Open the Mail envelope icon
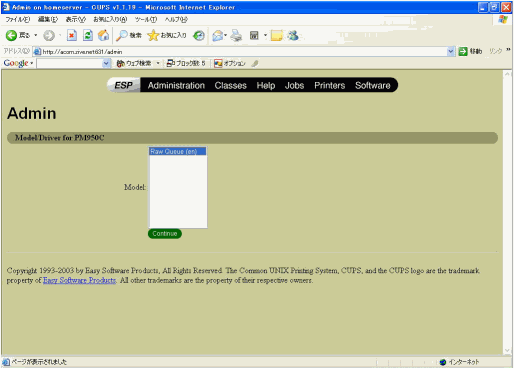Viewport: 514px width, 368px height. [x=217, y=35]
